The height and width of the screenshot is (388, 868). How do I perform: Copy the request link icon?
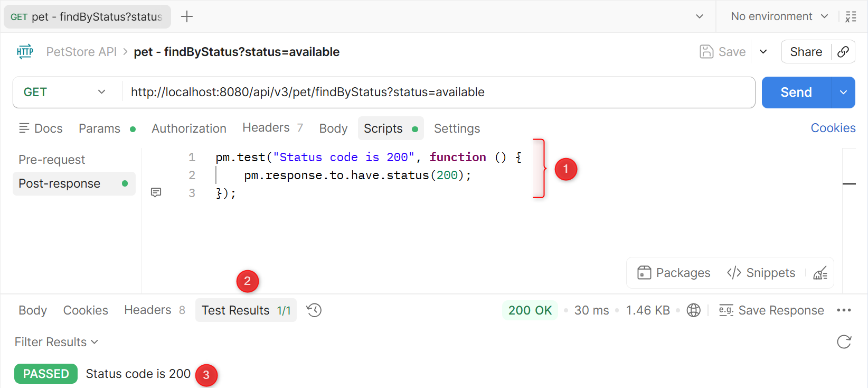[x=843, y=52]
